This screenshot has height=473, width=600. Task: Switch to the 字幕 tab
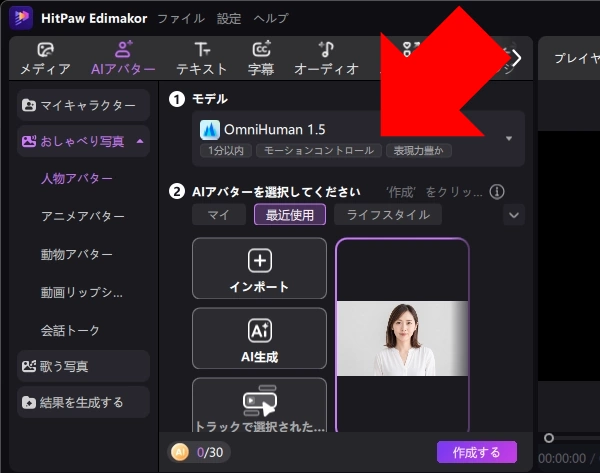point(261,59)
